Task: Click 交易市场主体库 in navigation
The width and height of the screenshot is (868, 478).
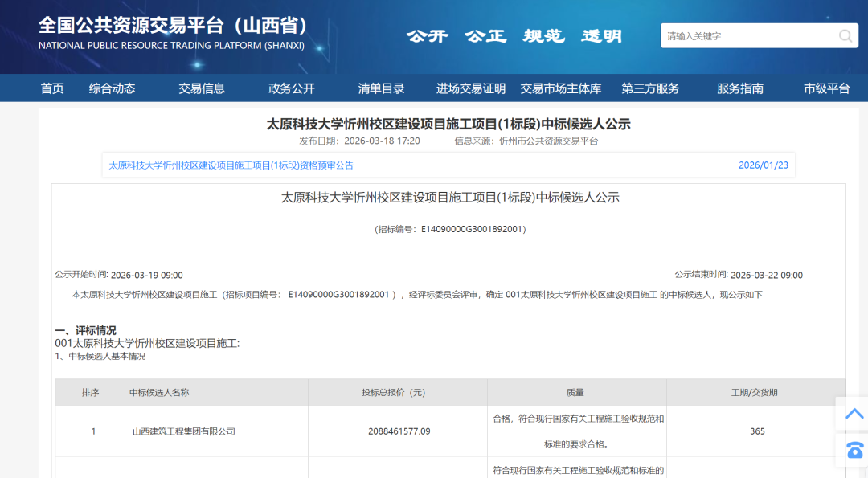Action: coord(563,88)
